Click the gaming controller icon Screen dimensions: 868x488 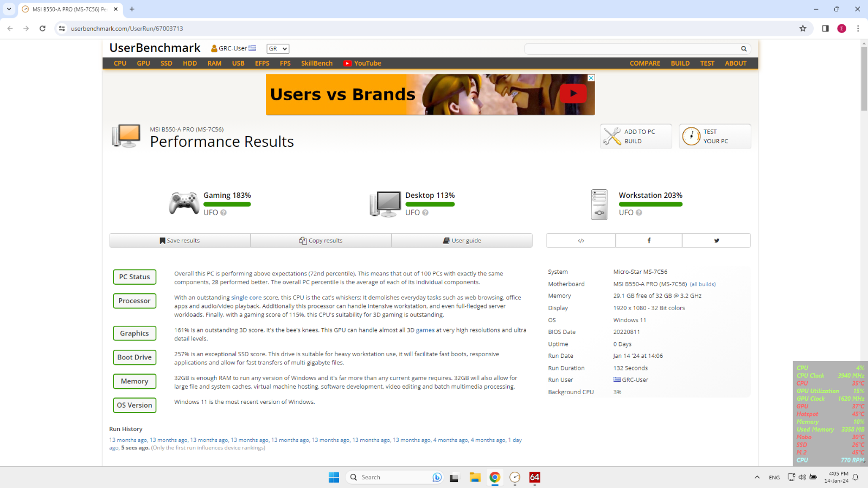pyautogui.click(x=184, y=204)
